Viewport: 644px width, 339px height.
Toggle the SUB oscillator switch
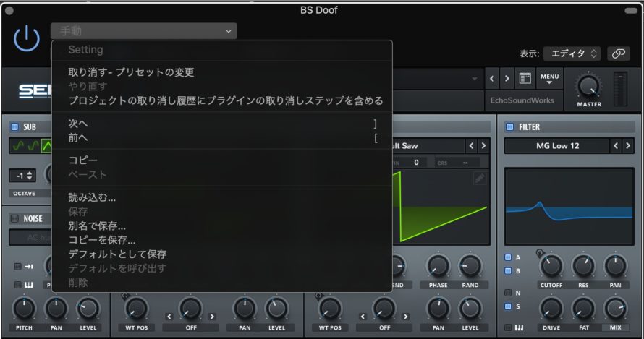tap(14, 127)
